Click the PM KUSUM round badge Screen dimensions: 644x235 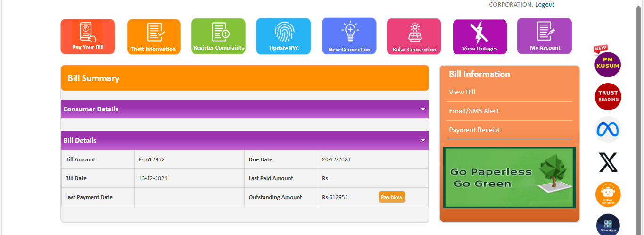click(x=608, y=64)
